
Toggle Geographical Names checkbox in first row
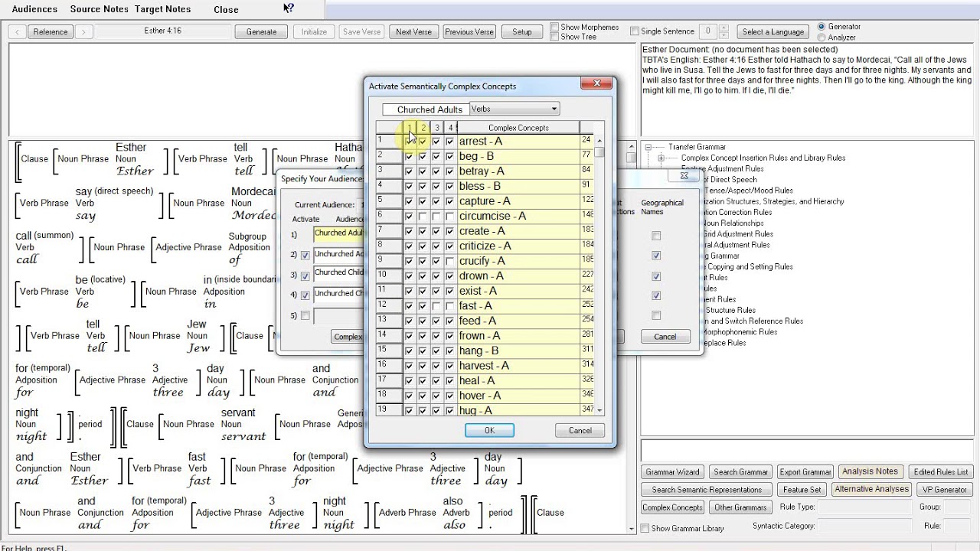pyautogui.click(x=656, y=236)
